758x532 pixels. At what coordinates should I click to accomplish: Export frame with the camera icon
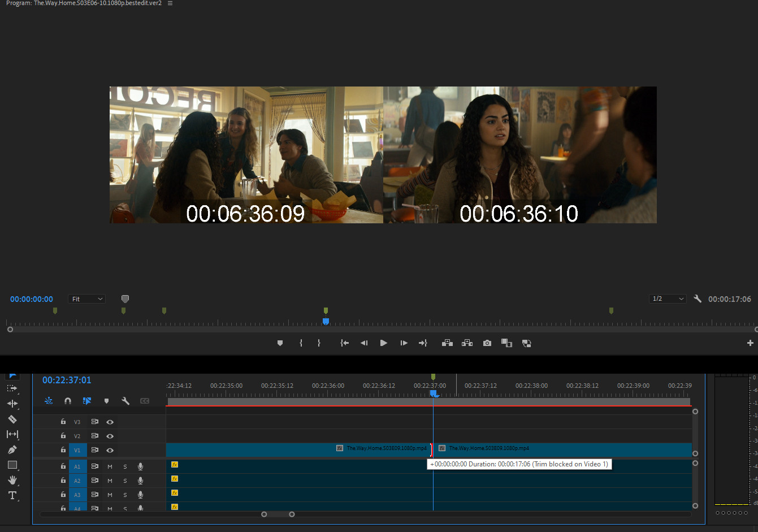pyautogui.click(x=487, y=343)
